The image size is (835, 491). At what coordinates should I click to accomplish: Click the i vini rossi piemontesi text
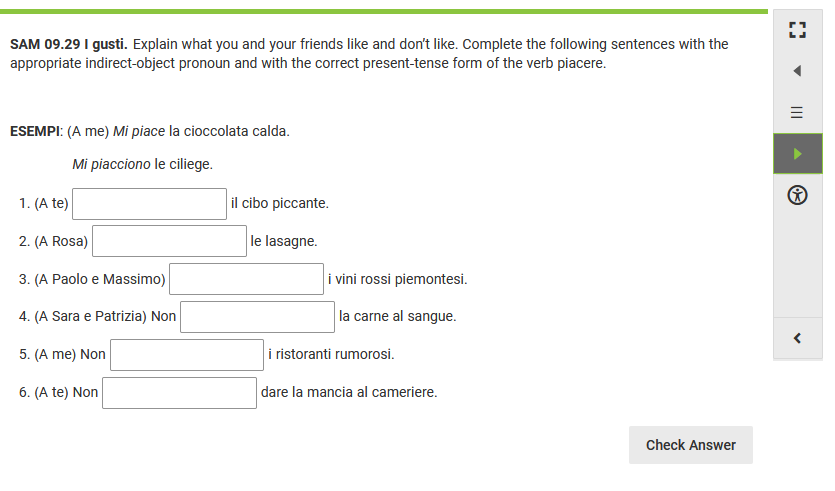(x=397, y=279)
